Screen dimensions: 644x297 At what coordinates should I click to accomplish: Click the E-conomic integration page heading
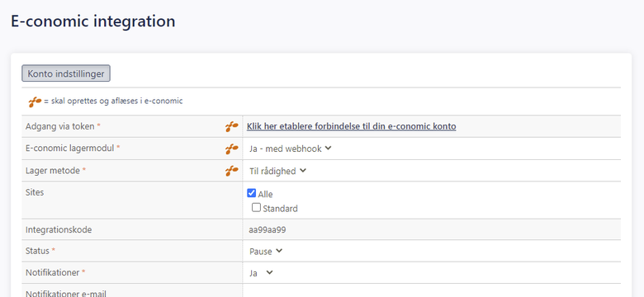(x=92, y=21)
